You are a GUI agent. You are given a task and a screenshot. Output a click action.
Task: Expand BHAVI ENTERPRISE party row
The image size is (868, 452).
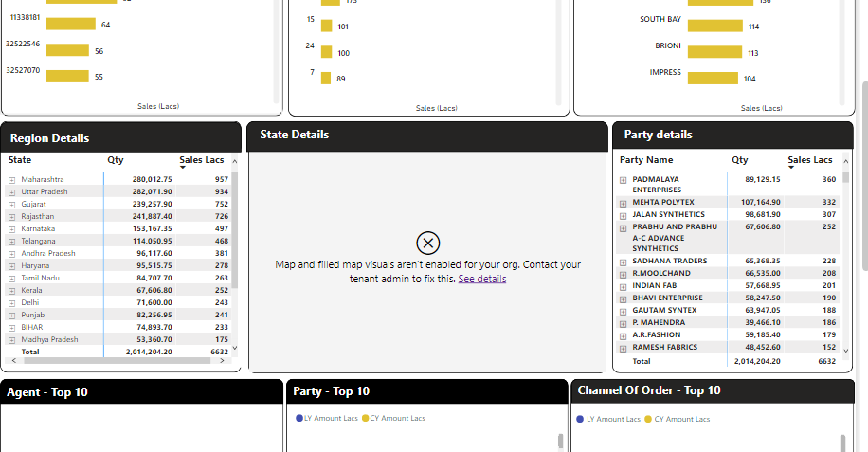(x=623, y=298)
